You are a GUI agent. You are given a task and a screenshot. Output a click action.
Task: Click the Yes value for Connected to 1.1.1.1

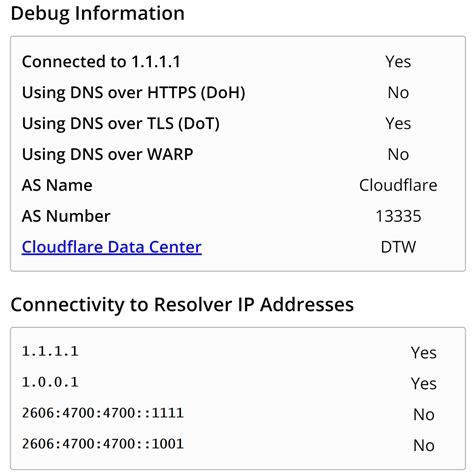tap(398, 62)
